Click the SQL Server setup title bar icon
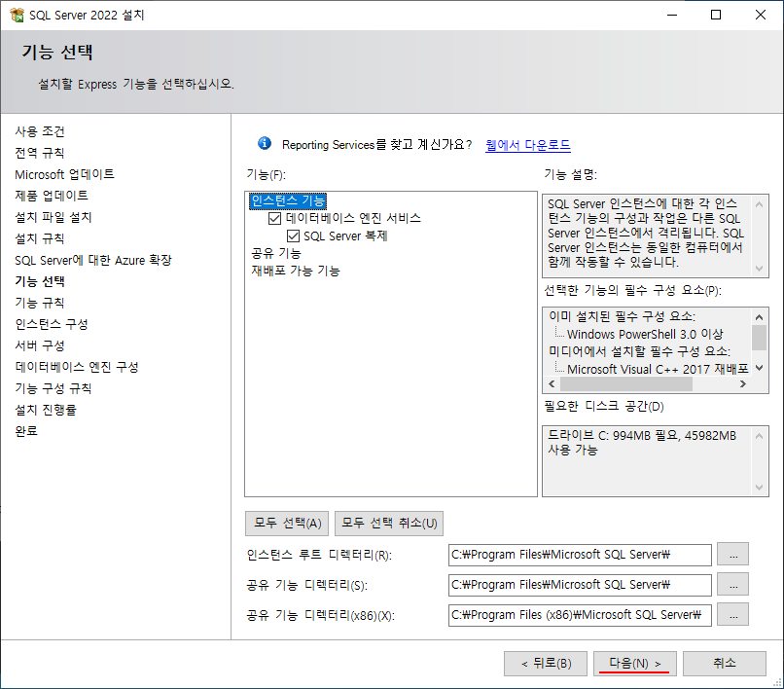Image resolution: width=784 pixels, height=689 pixels. pyautogui.click(x=17, y=15)
